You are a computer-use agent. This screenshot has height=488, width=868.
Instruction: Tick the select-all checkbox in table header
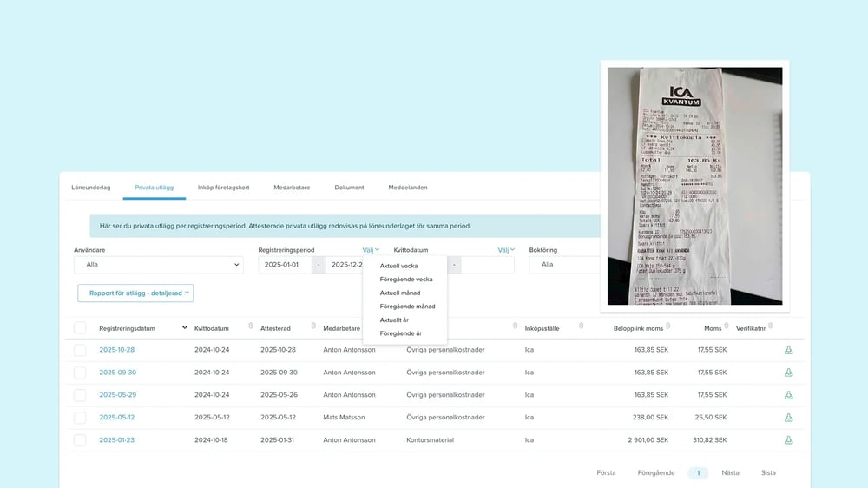(x=80, y=328)
